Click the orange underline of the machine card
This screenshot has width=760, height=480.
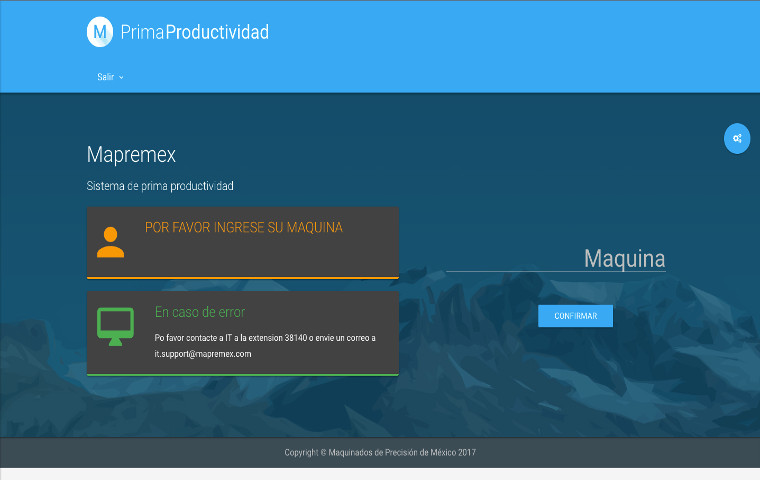coord(243,277)
